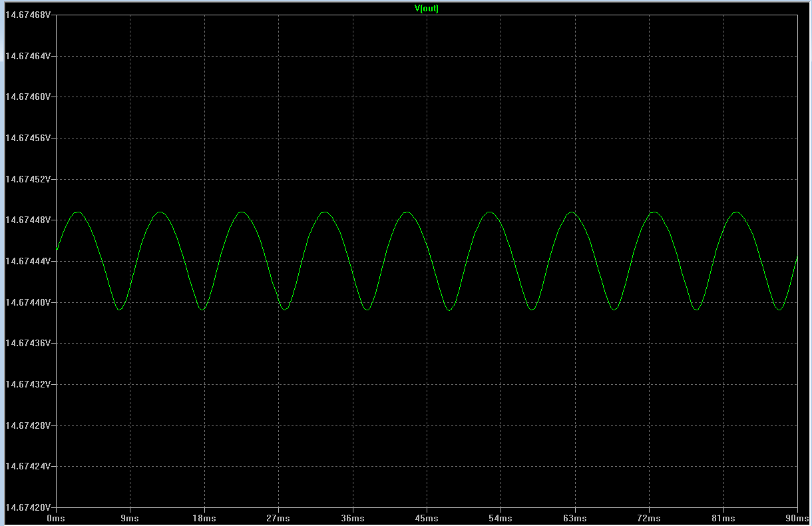Click the 14.67468V y-axis label
Image resolution: width=812 pixels, height=526 pixels.
point(28,15)
